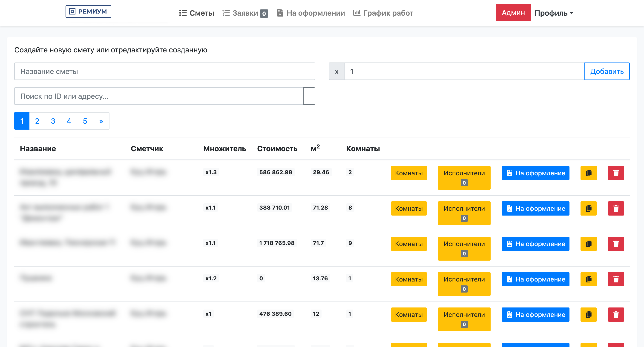
Task: Open Исполнители for the 586 862.98 estimate
Action: tap(464, 178)
